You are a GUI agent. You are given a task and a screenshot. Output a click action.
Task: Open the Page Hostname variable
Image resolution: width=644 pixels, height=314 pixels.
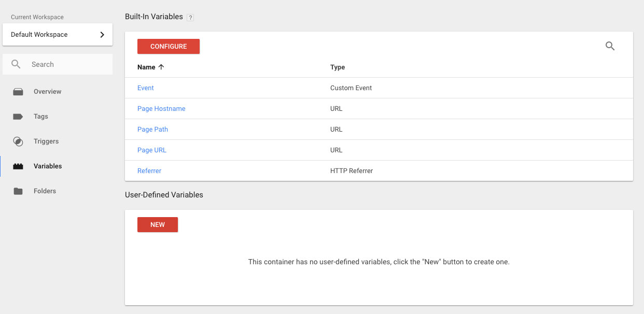tap(161, 109)
